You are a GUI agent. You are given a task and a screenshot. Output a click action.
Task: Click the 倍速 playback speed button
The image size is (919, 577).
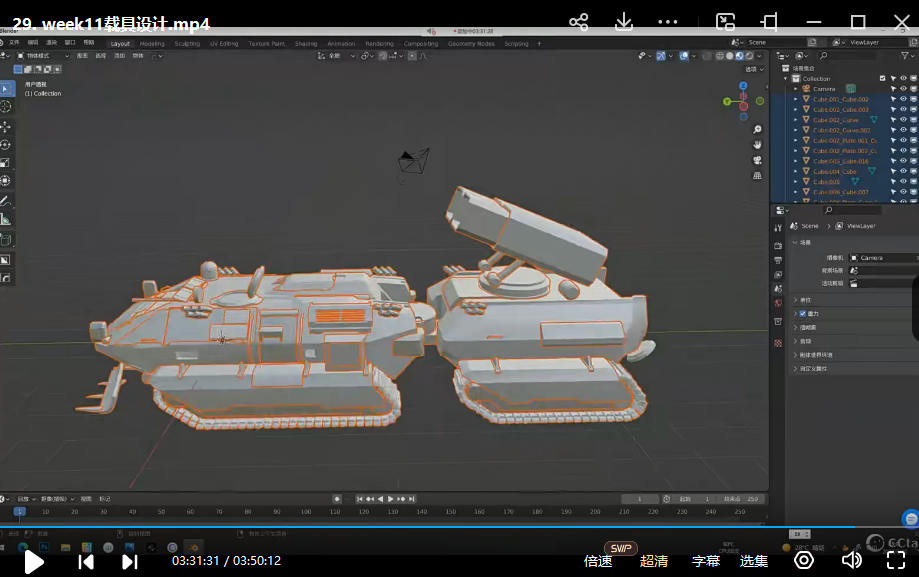click(x=598, y=561)
